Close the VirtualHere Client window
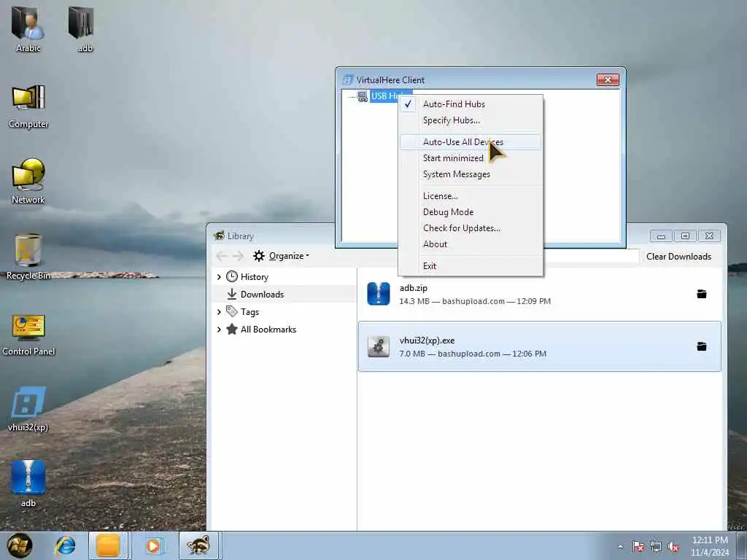The width and height of the screenshot is (747, 560). pos(608,80)
